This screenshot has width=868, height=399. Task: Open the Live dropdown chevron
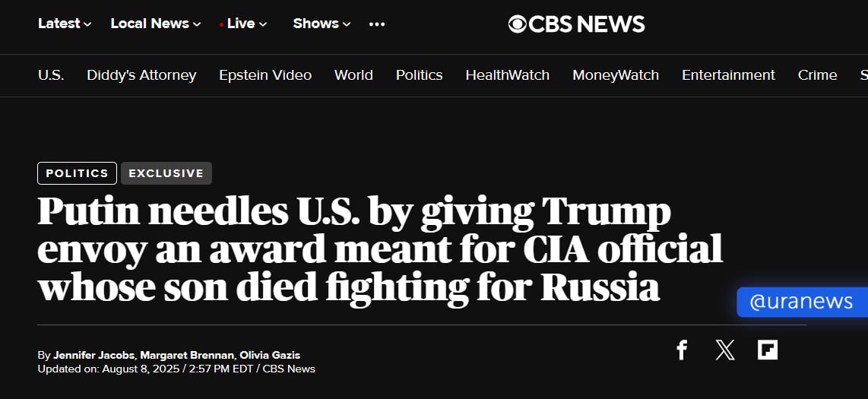click(x=263, y=24)
